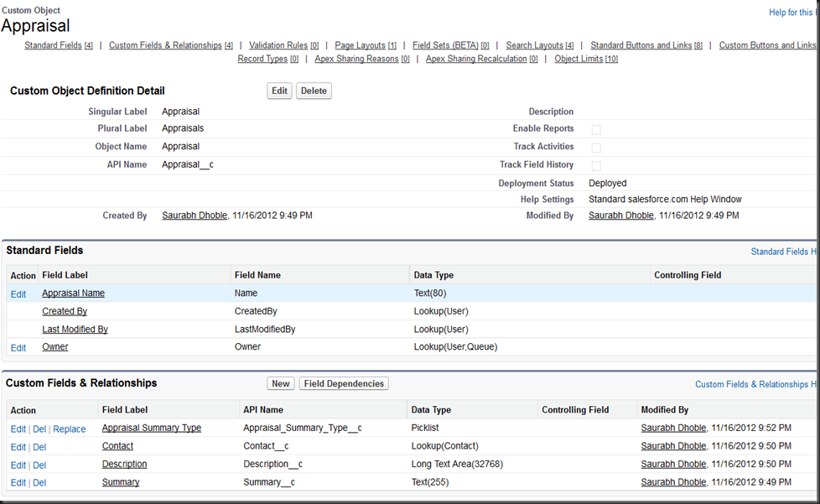
Task: Open Field Sets (BETA) [0] link
Action: point(451,45)
